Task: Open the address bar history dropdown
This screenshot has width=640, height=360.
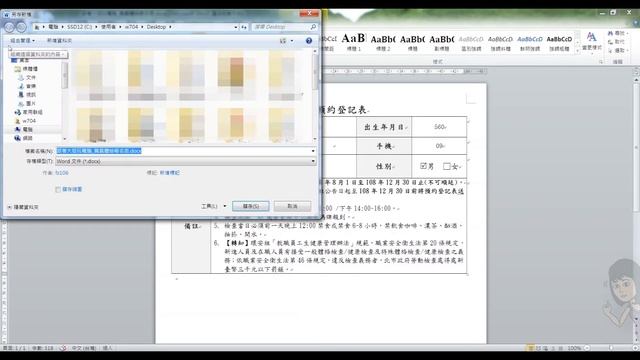Action: 236,27
